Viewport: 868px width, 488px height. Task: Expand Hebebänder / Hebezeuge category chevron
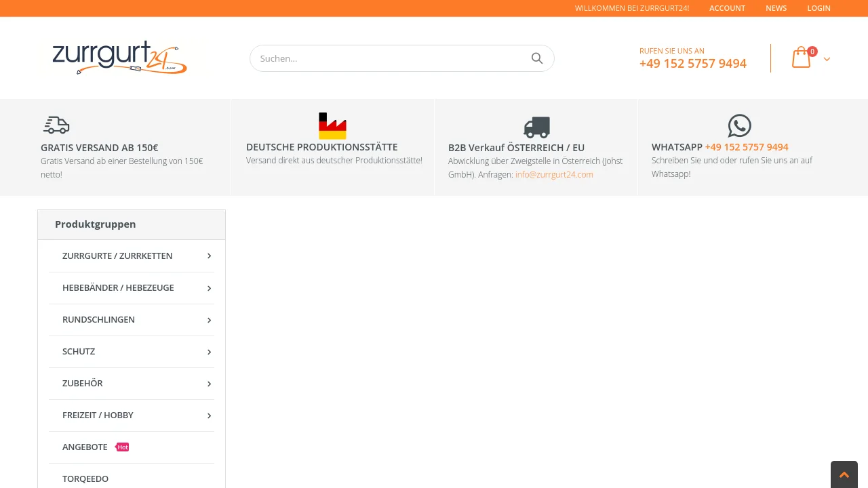[209, 288]
